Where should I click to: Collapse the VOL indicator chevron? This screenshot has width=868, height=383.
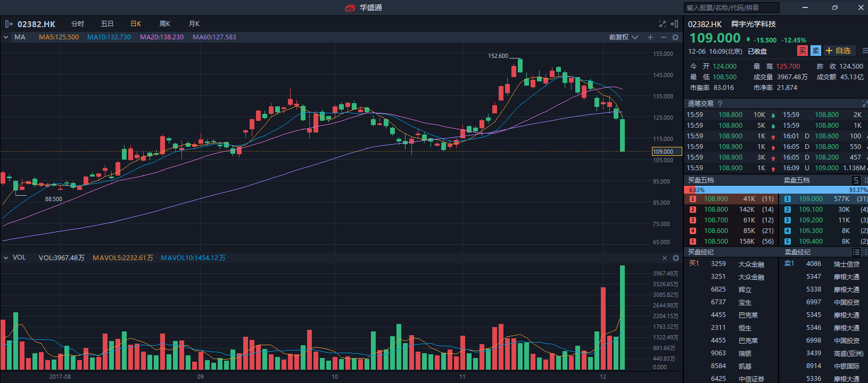(6, 257)
